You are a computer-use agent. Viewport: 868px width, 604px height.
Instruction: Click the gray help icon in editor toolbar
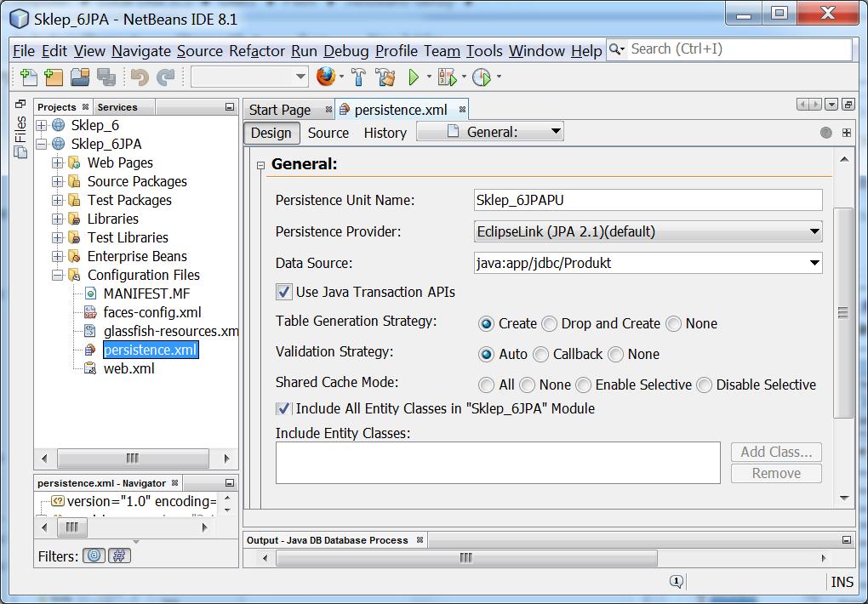[x=826, y=133]
